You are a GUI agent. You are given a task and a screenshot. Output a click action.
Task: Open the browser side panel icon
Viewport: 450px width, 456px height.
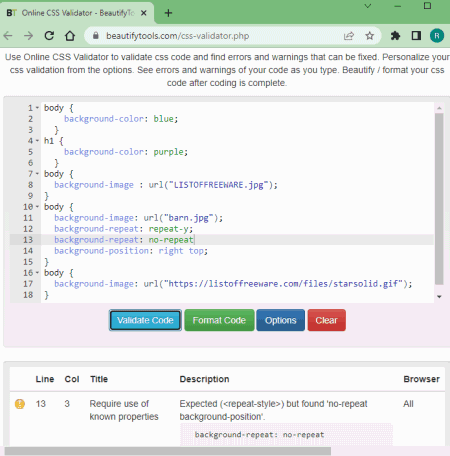tap(416, 36)
